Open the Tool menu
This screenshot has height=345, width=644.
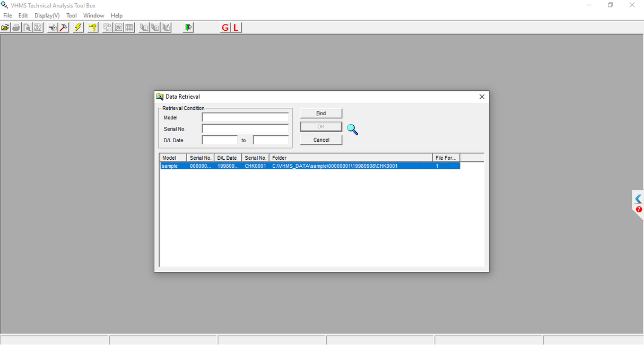tap(71, 15)
